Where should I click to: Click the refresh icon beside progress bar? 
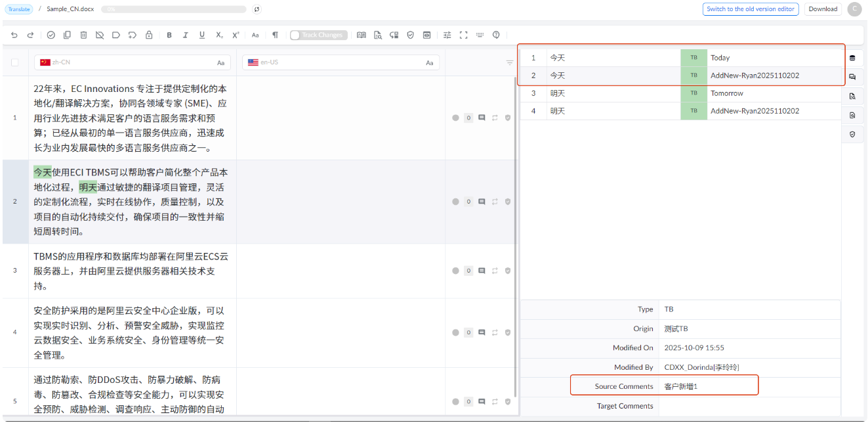[257, 9]
